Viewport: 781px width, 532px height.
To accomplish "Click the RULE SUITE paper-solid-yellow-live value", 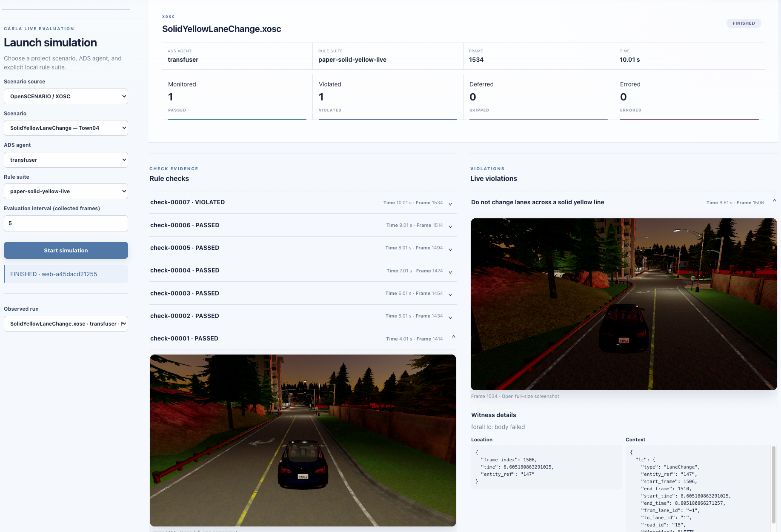I will (x=352, y=60).
